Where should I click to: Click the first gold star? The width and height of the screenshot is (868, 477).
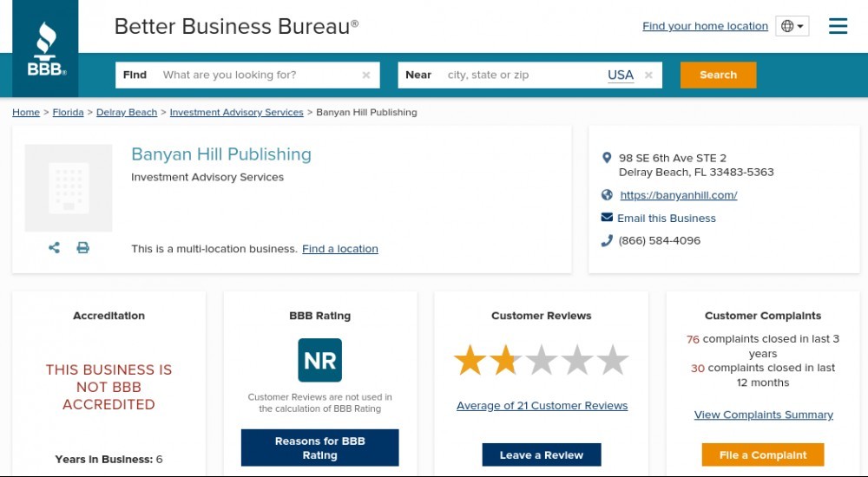(470, 360)
